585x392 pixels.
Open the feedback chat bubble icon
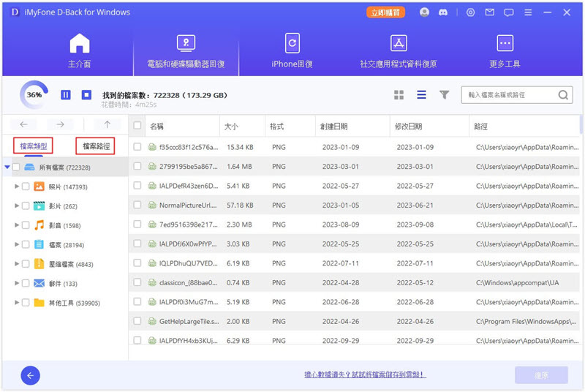pyautogui.click(x=508, y=12)
